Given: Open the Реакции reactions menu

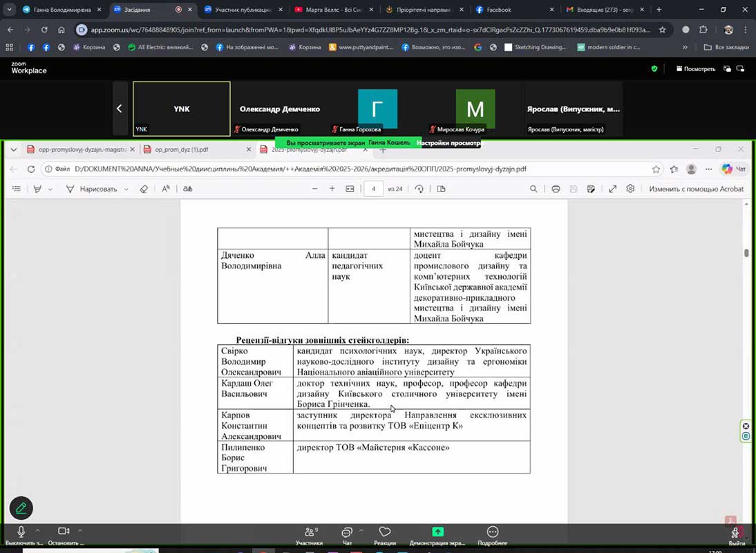Looking at the screenshot, I should 385,532.
